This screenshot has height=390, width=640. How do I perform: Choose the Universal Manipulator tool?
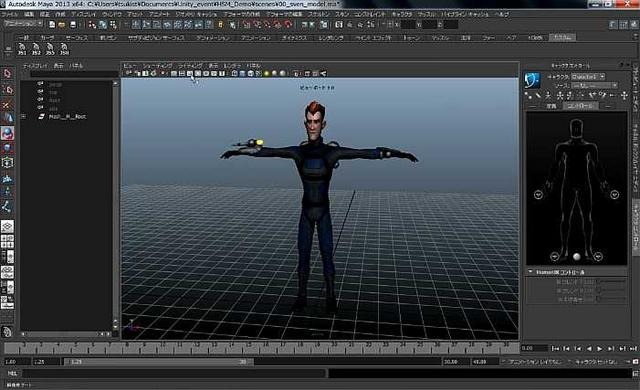coord(7,162)
